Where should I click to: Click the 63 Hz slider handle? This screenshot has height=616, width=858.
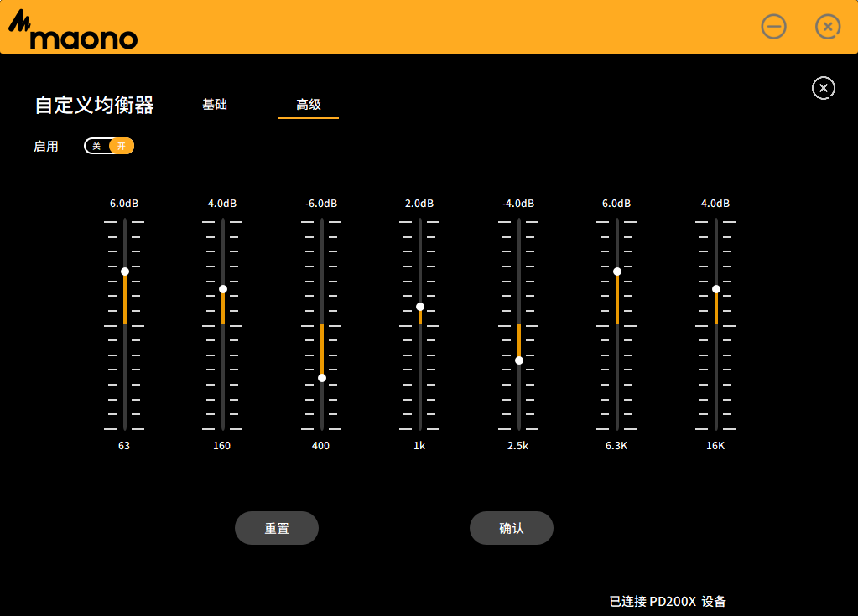coord(125,272)
